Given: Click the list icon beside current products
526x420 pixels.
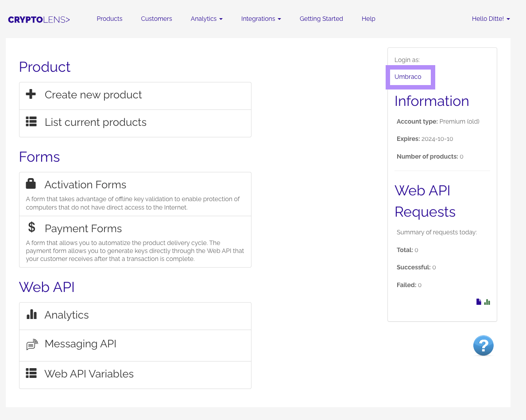Looking at the screenshot, I should point(31,122).
